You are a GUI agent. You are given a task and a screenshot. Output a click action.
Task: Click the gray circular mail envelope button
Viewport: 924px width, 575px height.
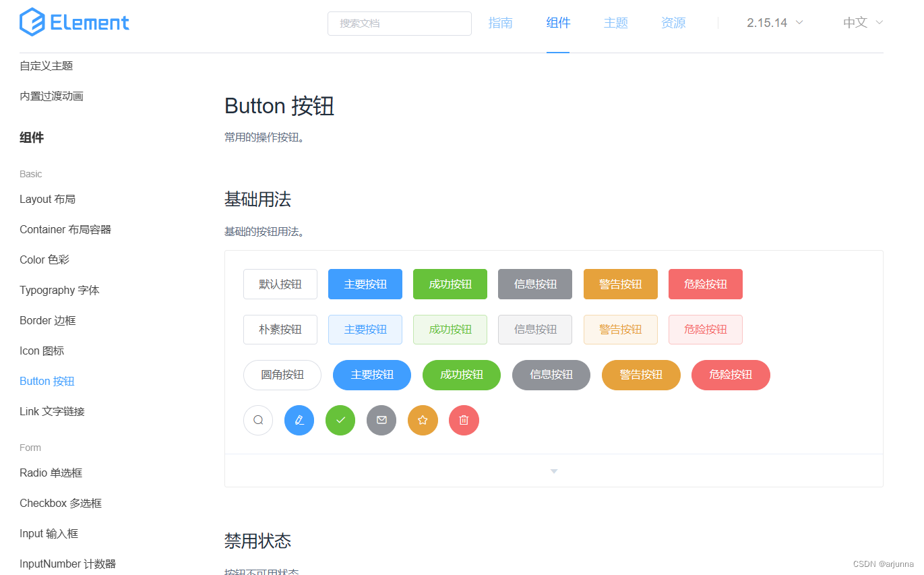click(x=381, y=420)
